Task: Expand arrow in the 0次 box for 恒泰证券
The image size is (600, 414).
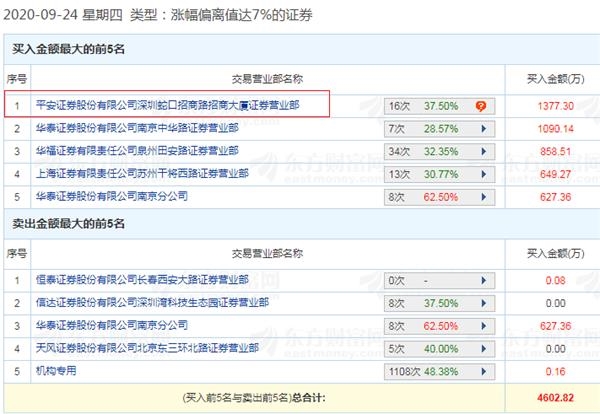Action: click(484, 280)
